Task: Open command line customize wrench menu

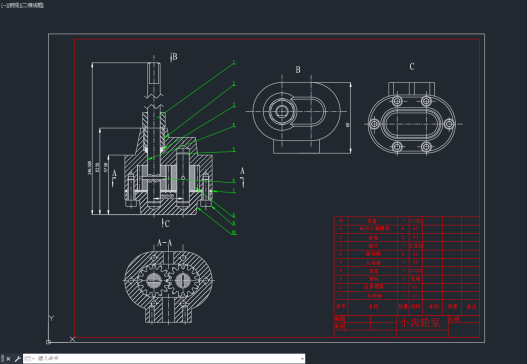Action: [17, 359]
